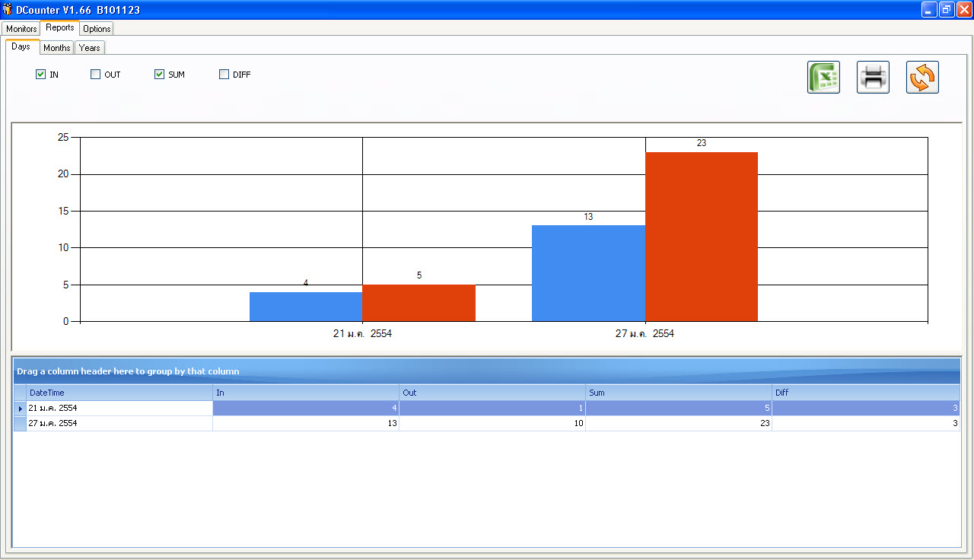Maximize the DCounter window
The width and height of the screenshot is (974, 560).
pyautogui.click(x=947, y=10)
